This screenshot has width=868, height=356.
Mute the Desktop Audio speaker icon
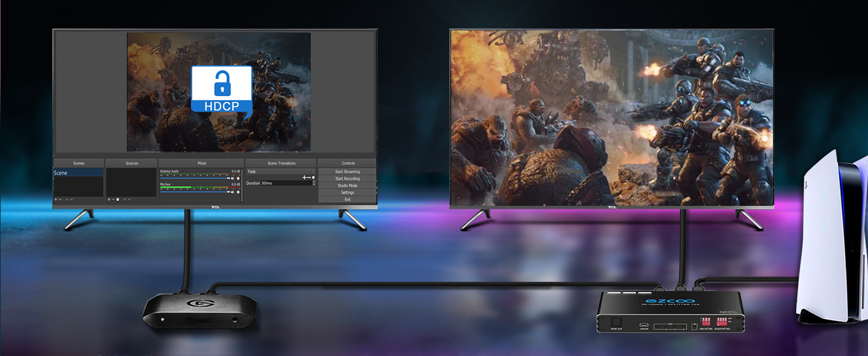[232, 178]
